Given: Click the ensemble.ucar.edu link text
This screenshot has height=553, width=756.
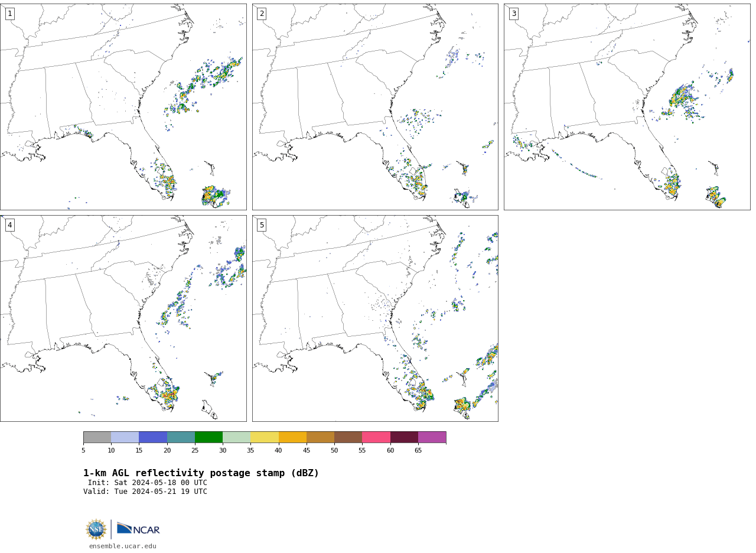Looking at the screenshot, I should pyautogui.click(x=123, y=547).
